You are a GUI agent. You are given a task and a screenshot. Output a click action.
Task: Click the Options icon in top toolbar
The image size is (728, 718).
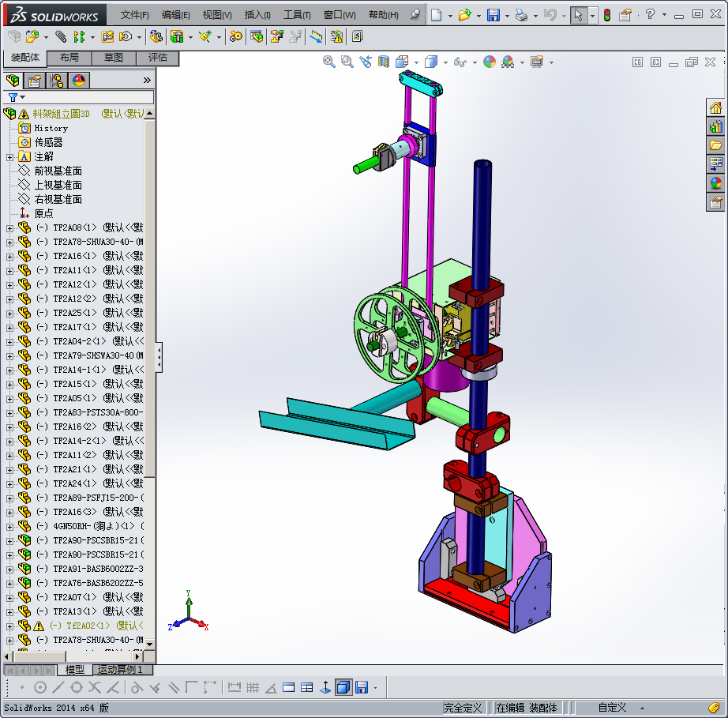625,15
